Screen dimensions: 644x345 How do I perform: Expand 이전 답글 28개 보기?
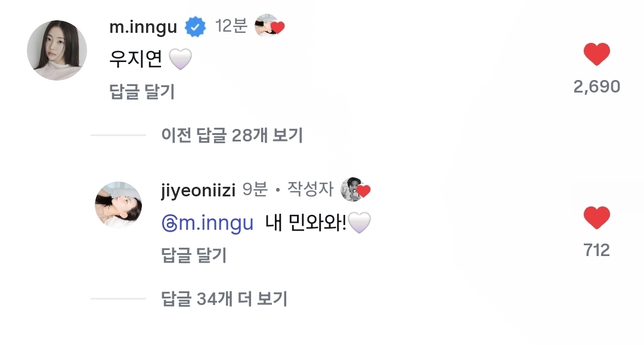coord(232,135)
